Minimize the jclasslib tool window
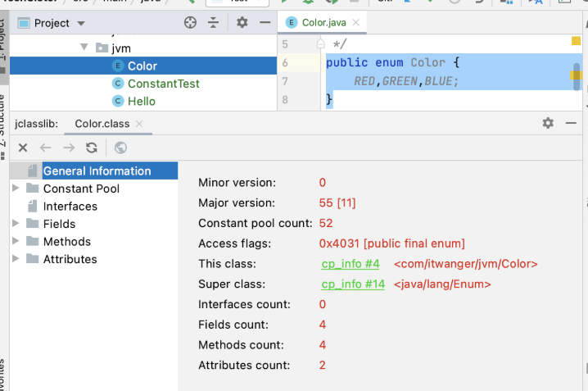The width and height of the screenshot is (588, 391). [571, 123]
